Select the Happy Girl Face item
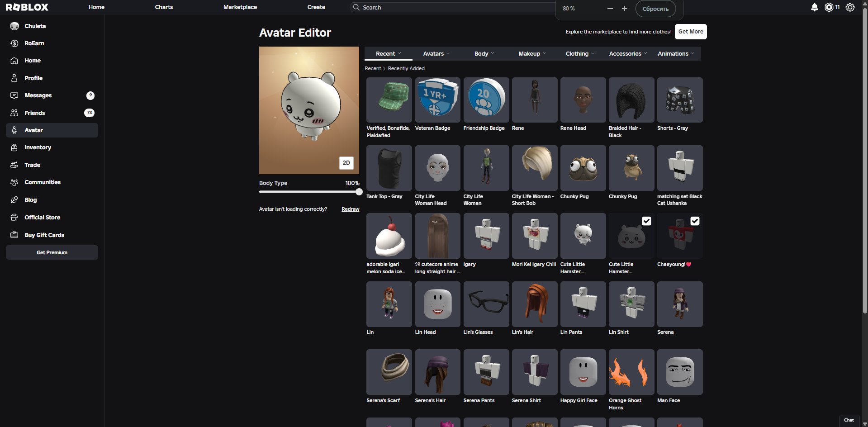 (583, 372)
